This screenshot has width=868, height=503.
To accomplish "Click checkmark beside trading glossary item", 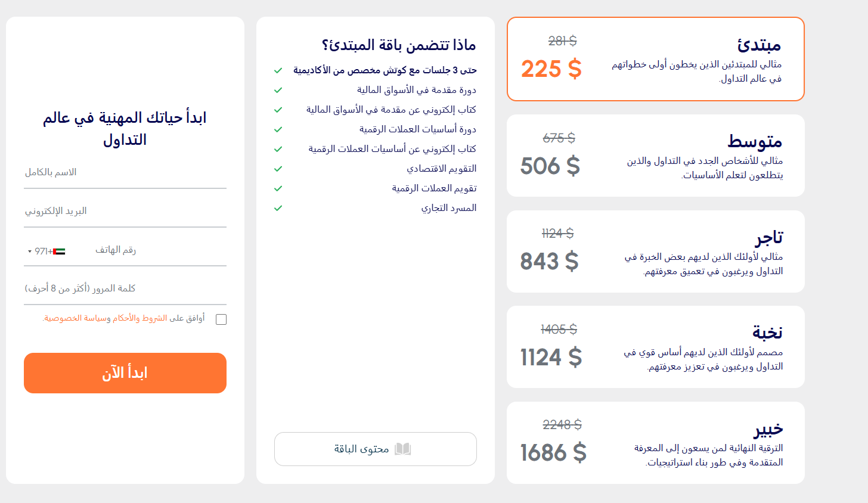I will click(x=278, y=208).
